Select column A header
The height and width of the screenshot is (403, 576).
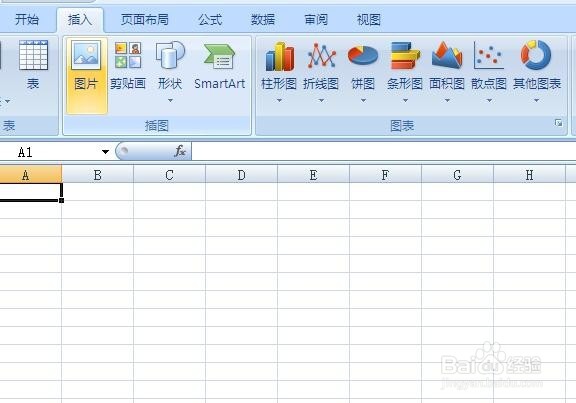pos(31,175)
